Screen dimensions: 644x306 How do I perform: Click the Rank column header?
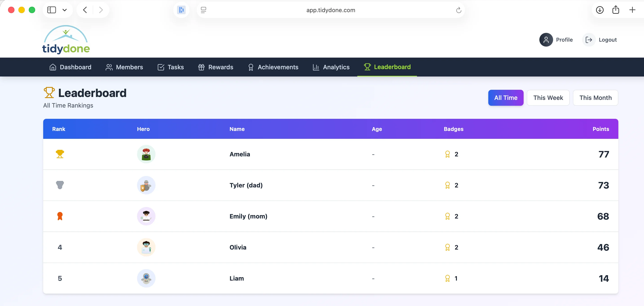59,129
